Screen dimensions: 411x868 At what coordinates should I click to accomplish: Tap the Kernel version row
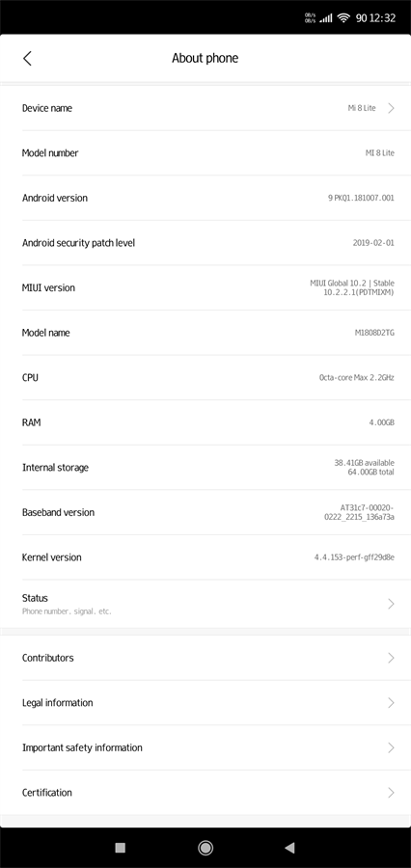click(x=205, y=556)
